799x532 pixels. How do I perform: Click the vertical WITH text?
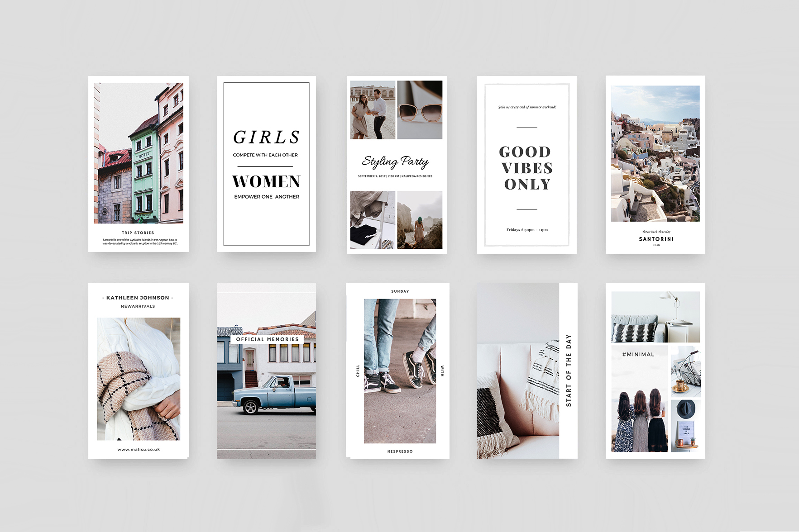click(x=442, y=371)
